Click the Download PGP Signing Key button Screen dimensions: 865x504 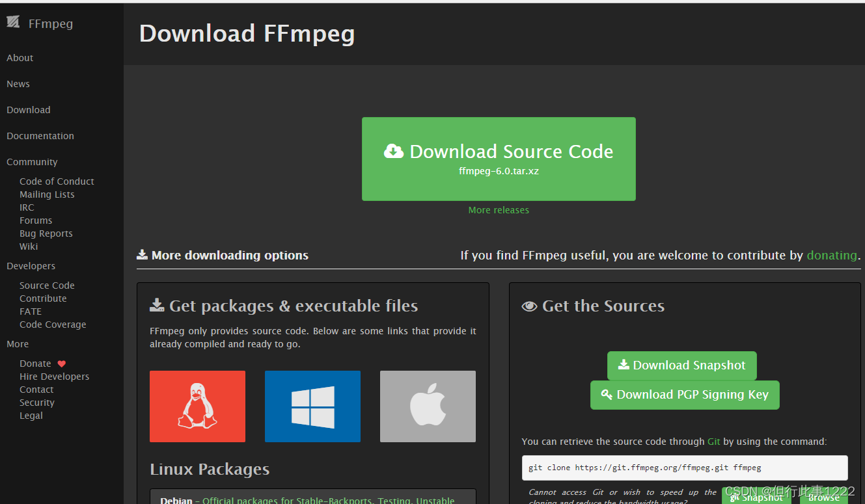pyautogui.click(x=685, y=395)
